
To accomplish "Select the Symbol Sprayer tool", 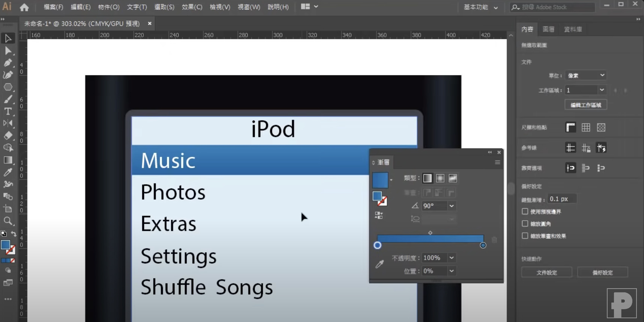I will click(8, 184).
